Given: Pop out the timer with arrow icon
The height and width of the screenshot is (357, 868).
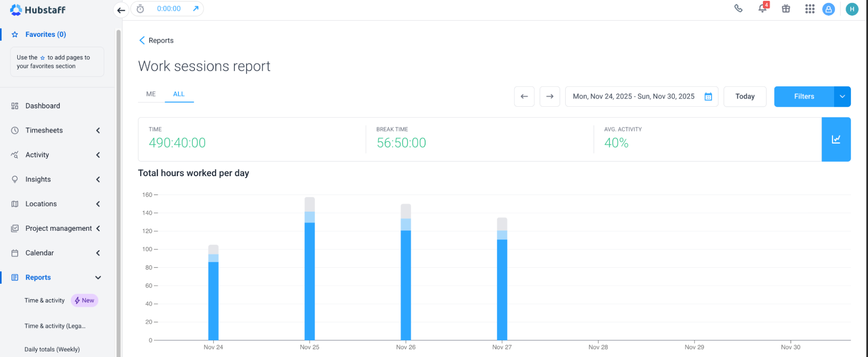Looking at the screenshot, I should pos(196,9).
